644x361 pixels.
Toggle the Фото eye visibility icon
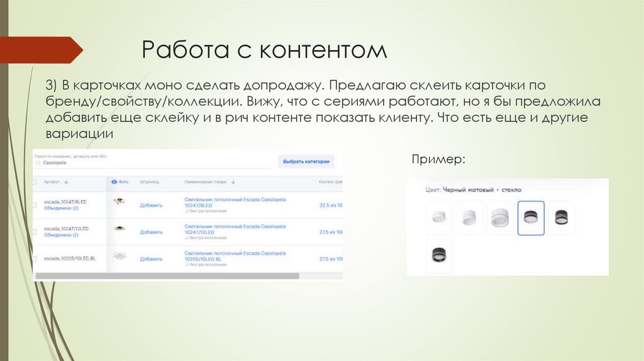(114, 182)
